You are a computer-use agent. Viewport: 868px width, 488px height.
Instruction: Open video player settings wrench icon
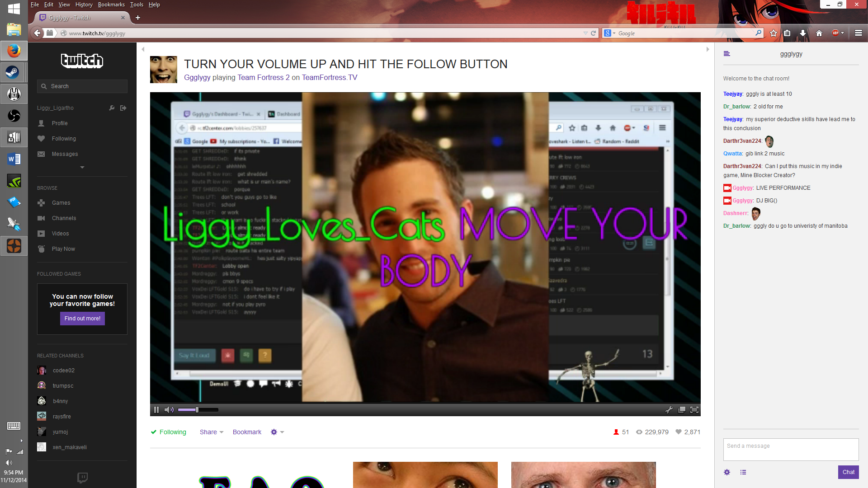coord(669,410)
